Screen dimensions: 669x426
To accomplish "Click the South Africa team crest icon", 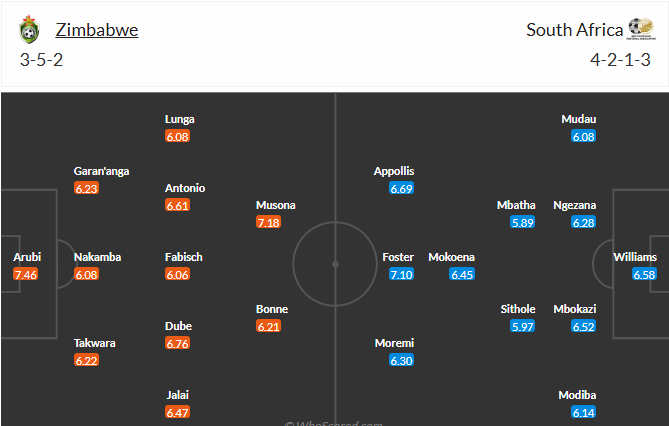I will click(641, 29).
